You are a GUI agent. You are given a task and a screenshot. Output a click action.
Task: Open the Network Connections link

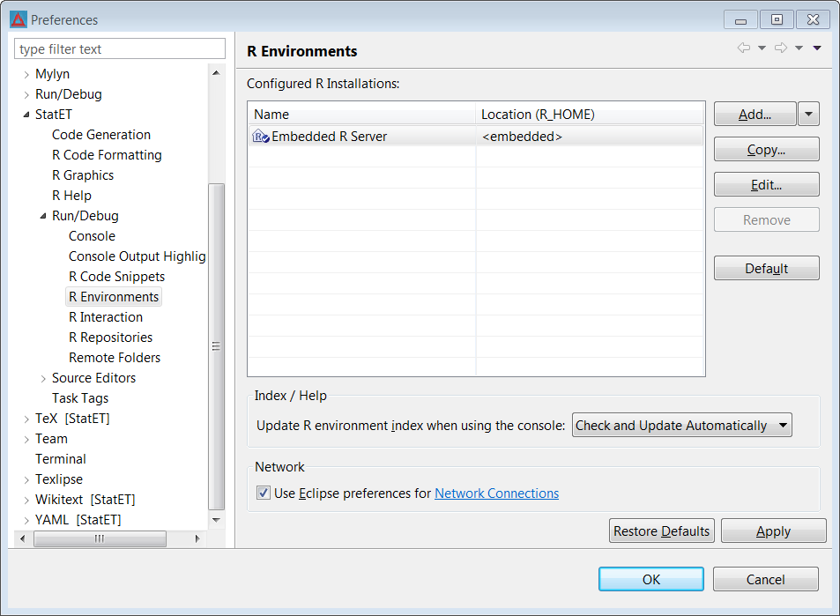[x=496, y=494]
